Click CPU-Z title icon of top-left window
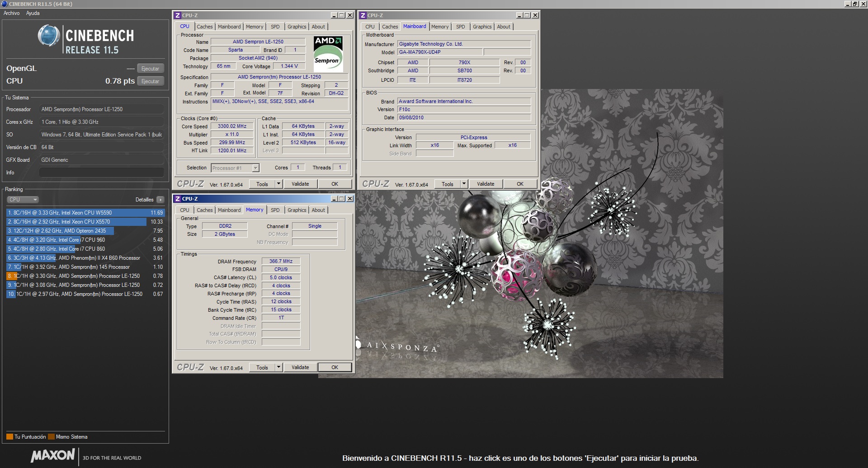 coord(178,15)
